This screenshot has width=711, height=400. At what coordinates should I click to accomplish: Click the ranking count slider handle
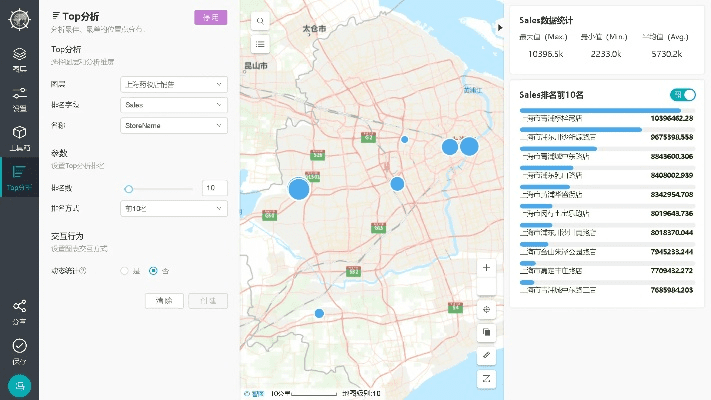click(129, 188)
